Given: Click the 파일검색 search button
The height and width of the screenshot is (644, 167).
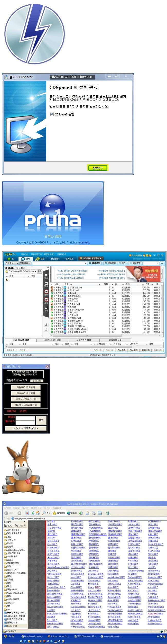Looking at the screenshot, I should 95,263.
